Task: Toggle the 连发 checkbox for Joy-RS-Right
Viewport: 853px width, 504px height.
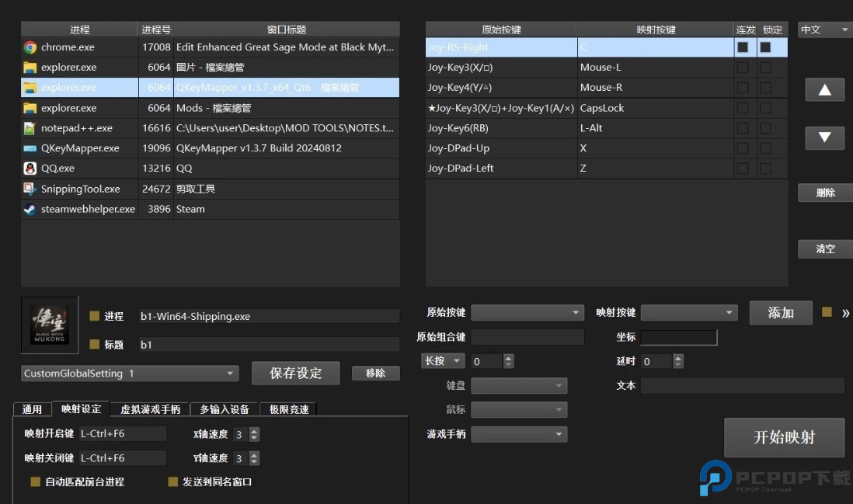Action: pyautogui.click(x=743, y=47)
